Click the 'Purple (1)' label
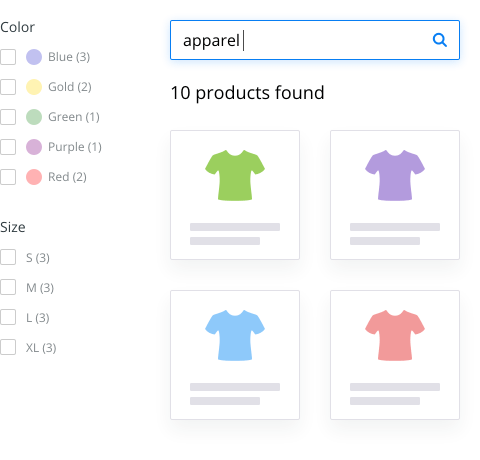Image resolution: width=480 pixels, height=460 pixels. (75, 147)
